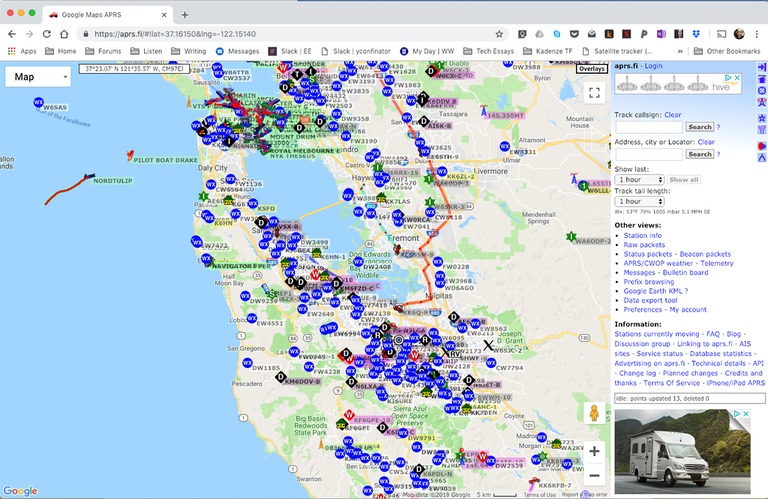Click Search button for Track callsign
The width and height of the screenshot is (768, 499).
click(x=699, y=127)
